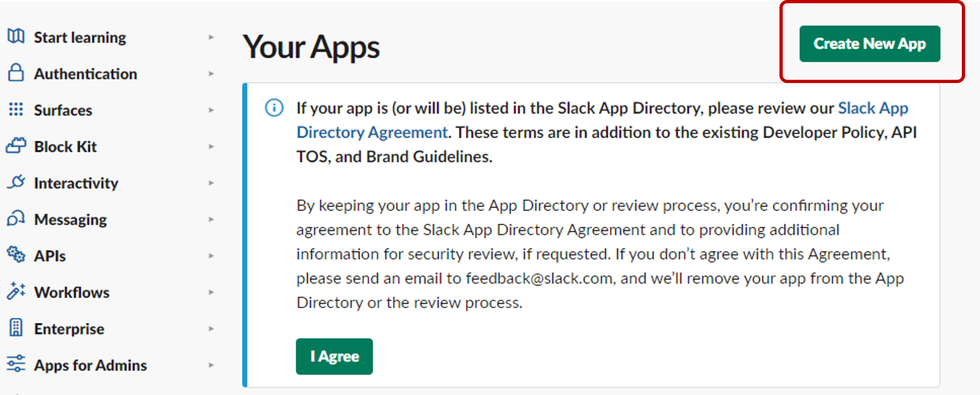Click the Authentication lock icon
Image resolution: width=980 pixels, height=395 pixels.
[16, 73]
